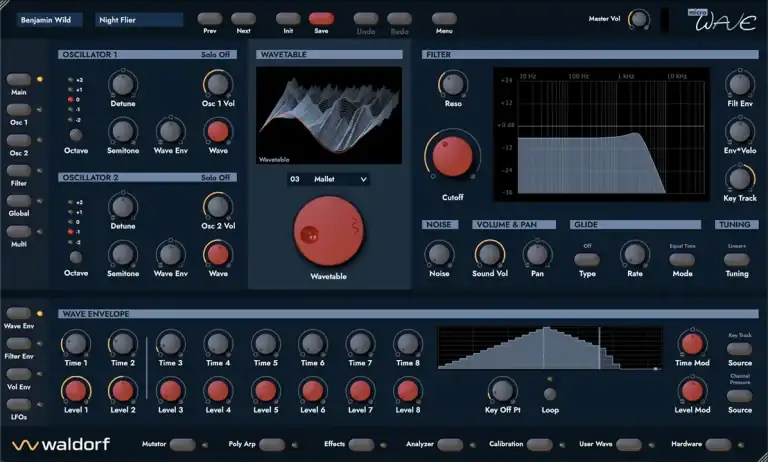
Task: Open the Level Mod Source selector
Action: coord(739,396)
